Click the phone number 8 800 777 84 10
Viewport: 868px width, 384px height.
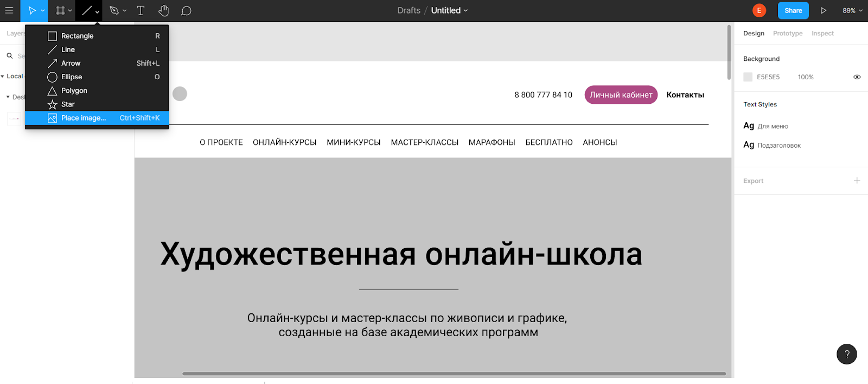[x=544, y=95]
